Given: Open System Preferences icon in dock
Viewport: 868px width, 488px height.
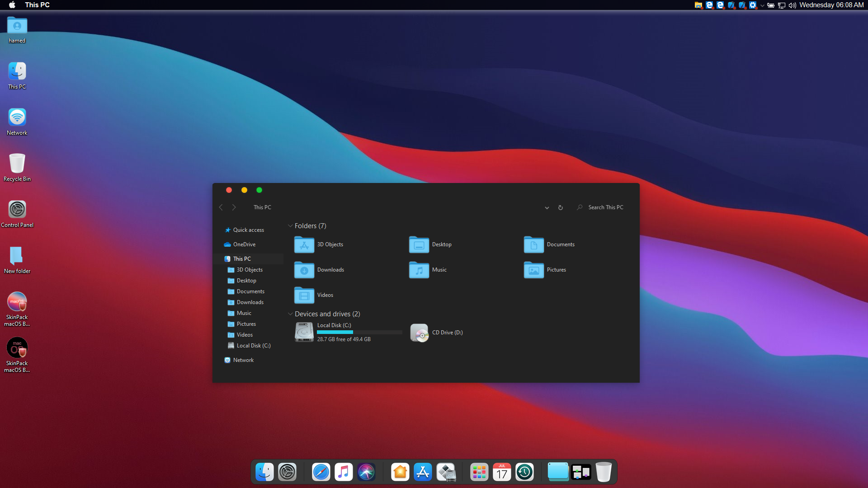Looking at the screenshot, I should [288, 472].
